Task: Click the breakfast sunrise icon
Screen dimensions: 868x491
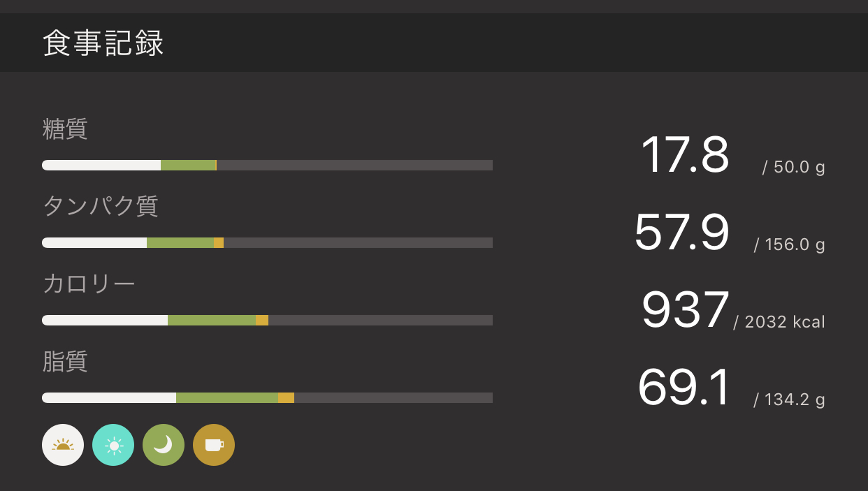Action: point(63,445)
